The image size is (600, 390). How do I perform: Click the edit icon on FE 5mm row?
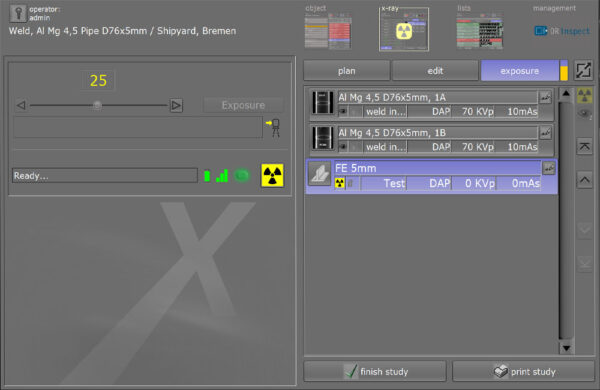pyautogui.click(x=549, y=168)
